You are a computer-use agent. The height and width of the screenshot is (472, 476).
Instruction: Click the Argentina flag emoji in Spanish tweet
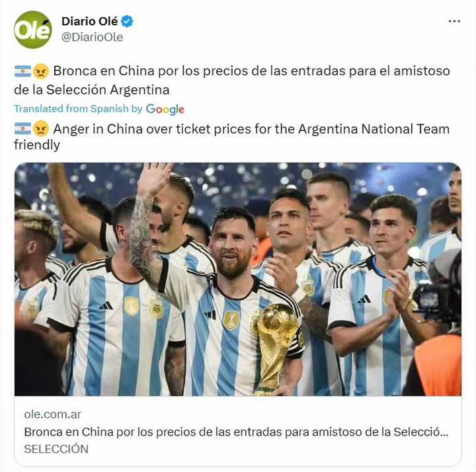pos(22,71)
